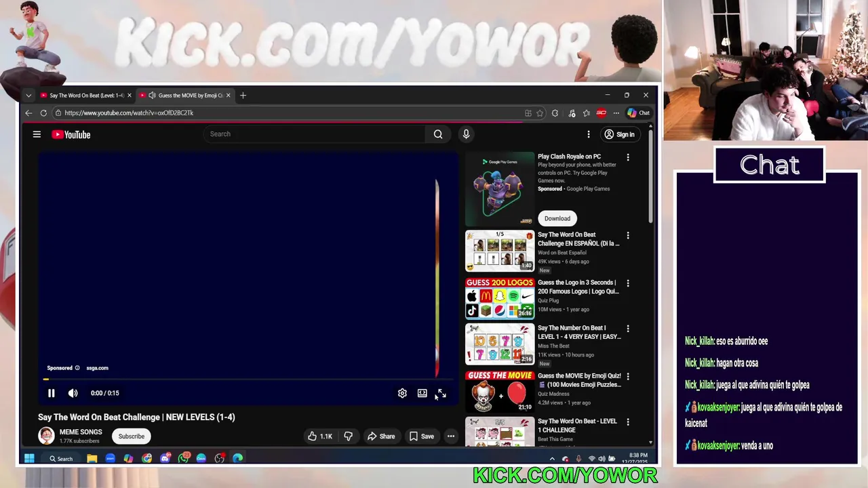Seek on the video progress bar
The image size is (868, 488).
pos(248,380)
